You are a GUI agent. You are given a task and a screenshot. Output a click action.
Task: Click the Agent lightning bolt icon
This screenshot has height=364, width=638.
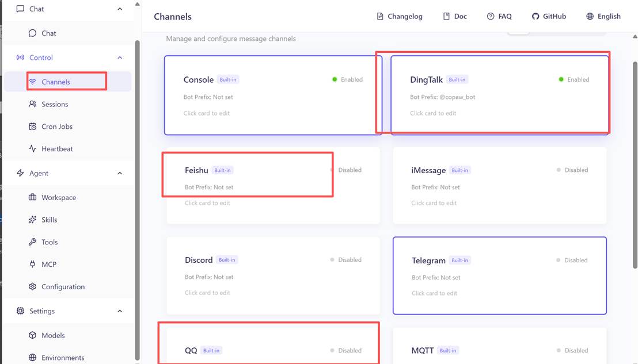[x=20, y=173]
